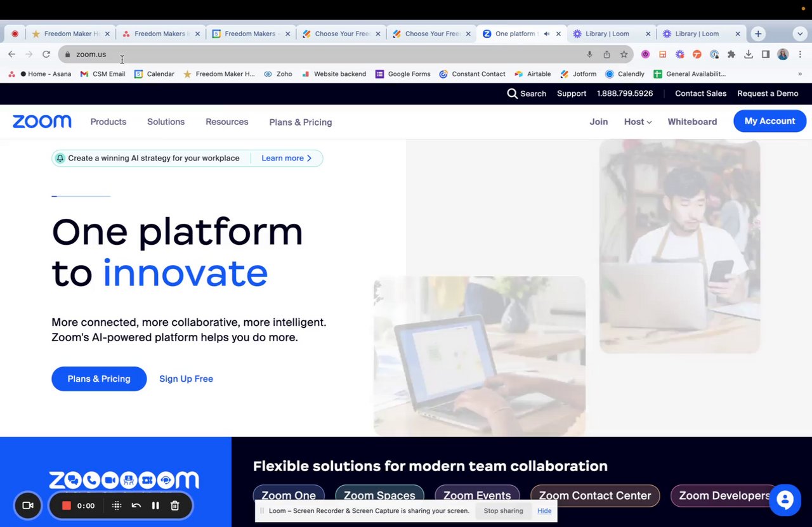Click the Join link
Viewport: 812px width, 527px height.
coord(598,122)
